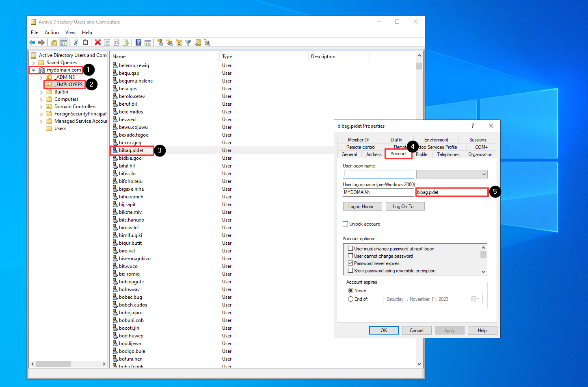The width and height of the screenshot is (588, 387).
Task: Open the Action menu
Action: click(52, 33)
